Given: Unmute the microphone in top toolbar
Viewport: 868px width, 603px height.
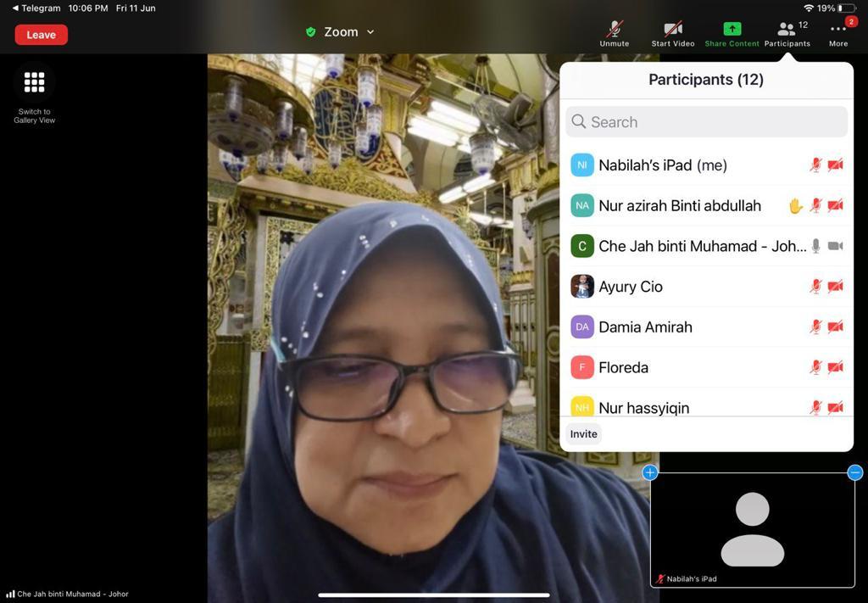Looking at the screenshot, I should [615, 31].
